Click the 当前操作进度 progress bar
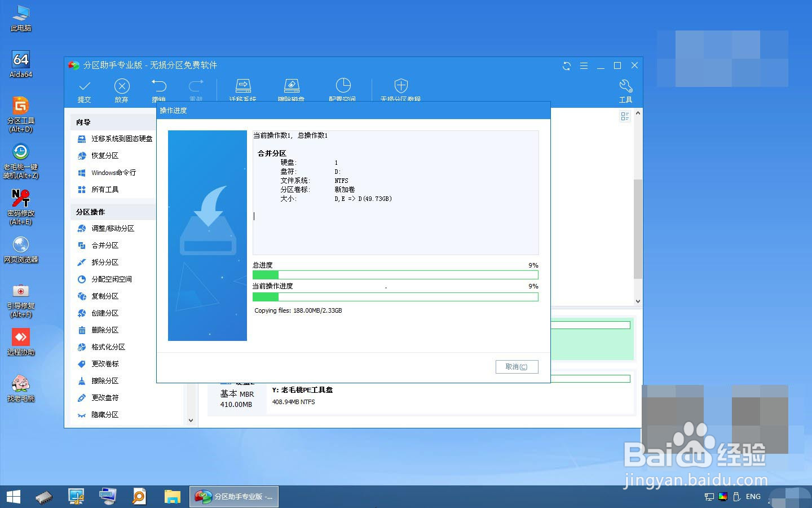Viewport: 812px width, 508px height. pyautogui.click(x=395, y=297)
